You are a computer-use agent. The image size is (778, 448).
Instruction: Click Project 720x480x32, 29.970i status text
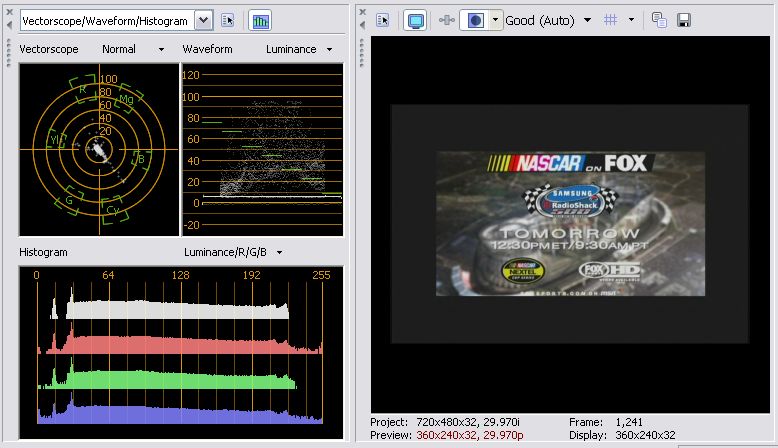[x=445, y=422]
